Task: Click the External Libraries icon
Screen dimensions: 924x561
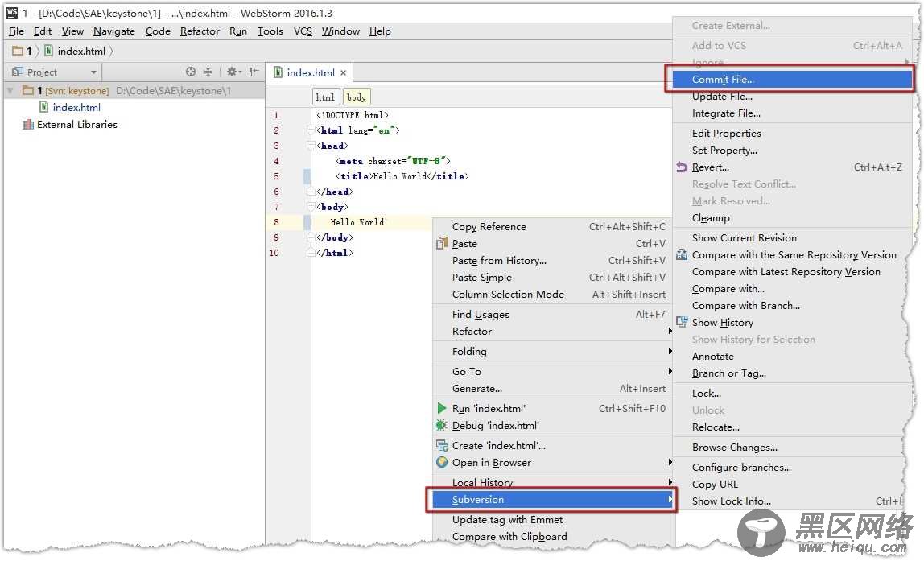Action: coord(27,124)
